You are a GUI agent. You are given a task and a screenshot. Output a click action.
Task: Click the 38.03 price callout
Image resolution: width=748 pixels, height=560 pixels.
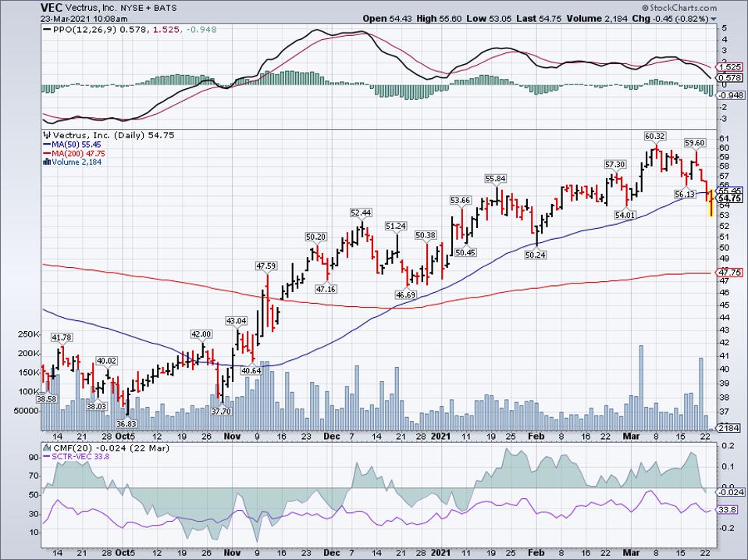(97, 406)
